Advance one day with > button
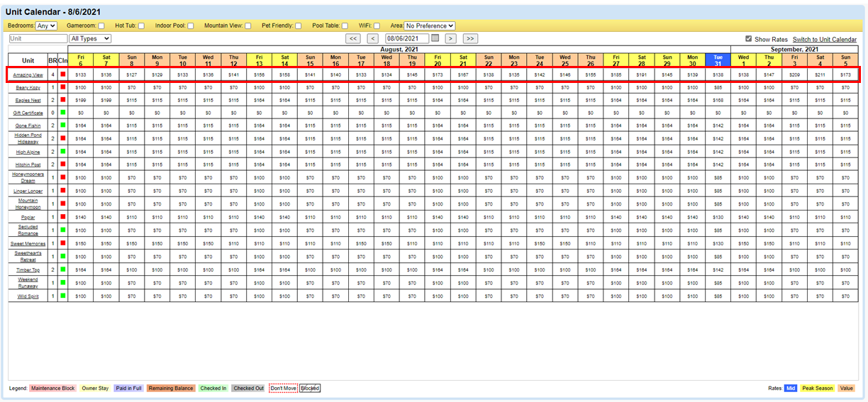 (450, 38)
